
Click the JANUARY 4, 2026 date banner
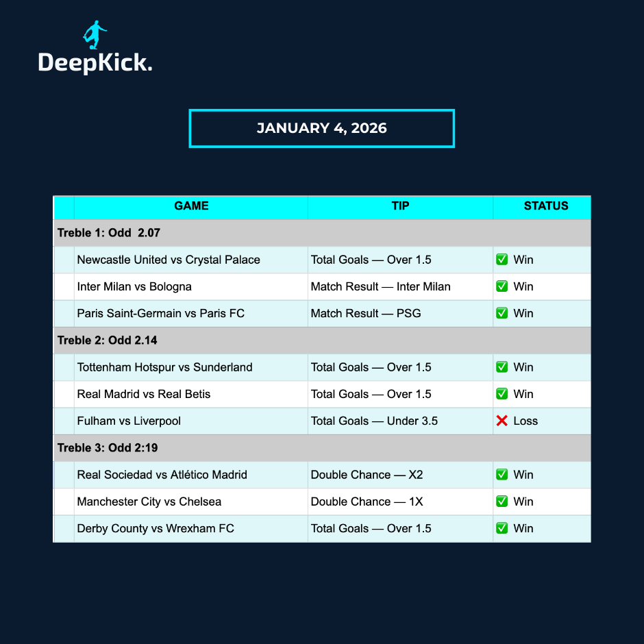322,128
